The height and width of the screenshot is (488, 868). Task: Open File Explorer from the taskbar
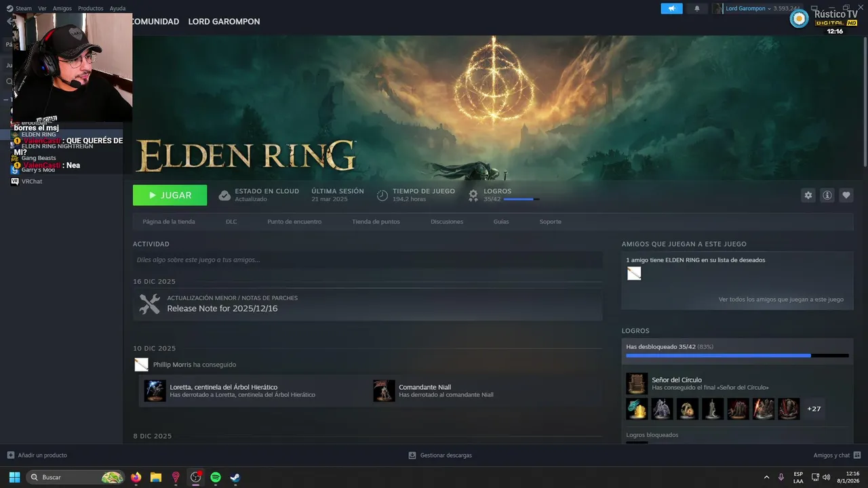click(x=155, y=477)
